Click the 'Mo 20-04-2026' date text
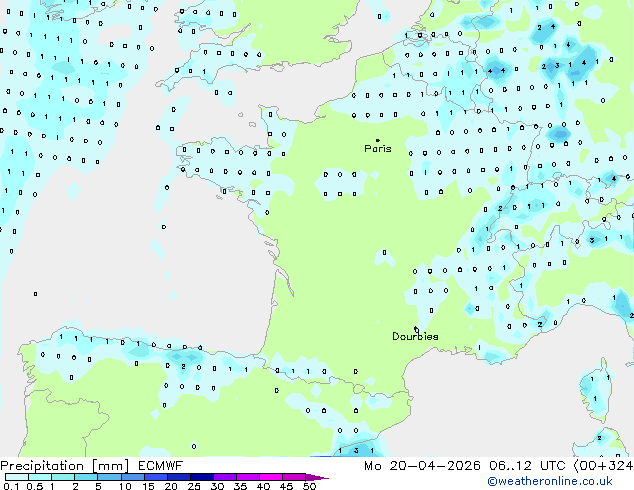Screen dimensions: 634x490 422,466
